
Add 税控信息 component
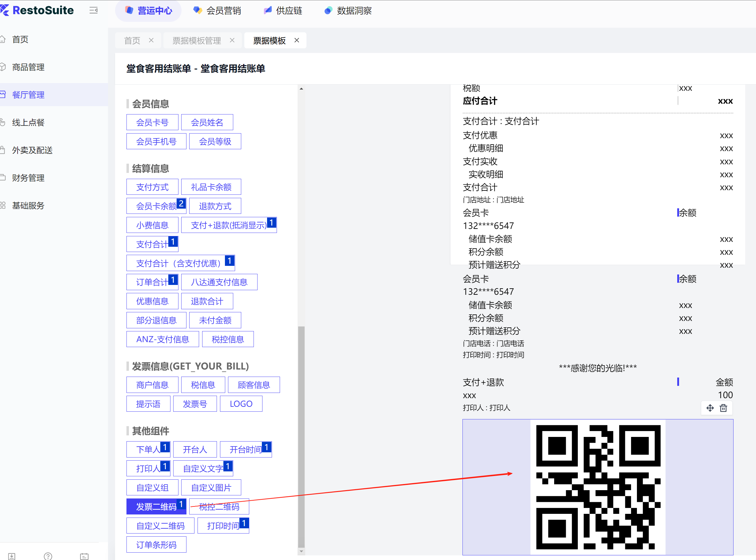point(228,339)
